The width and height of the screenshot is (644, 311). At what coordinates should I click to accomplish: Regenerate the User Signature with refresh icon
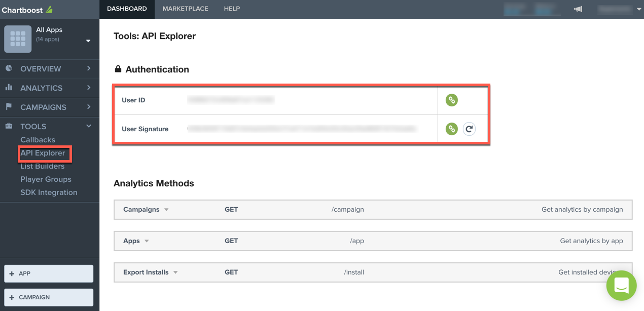pyautogui.click(x=469, y=129)
